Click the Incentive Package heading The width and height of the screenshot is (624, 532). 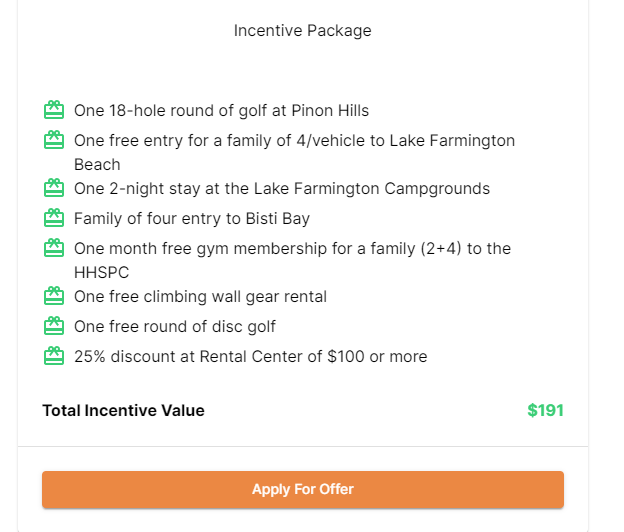click(302, 31)
